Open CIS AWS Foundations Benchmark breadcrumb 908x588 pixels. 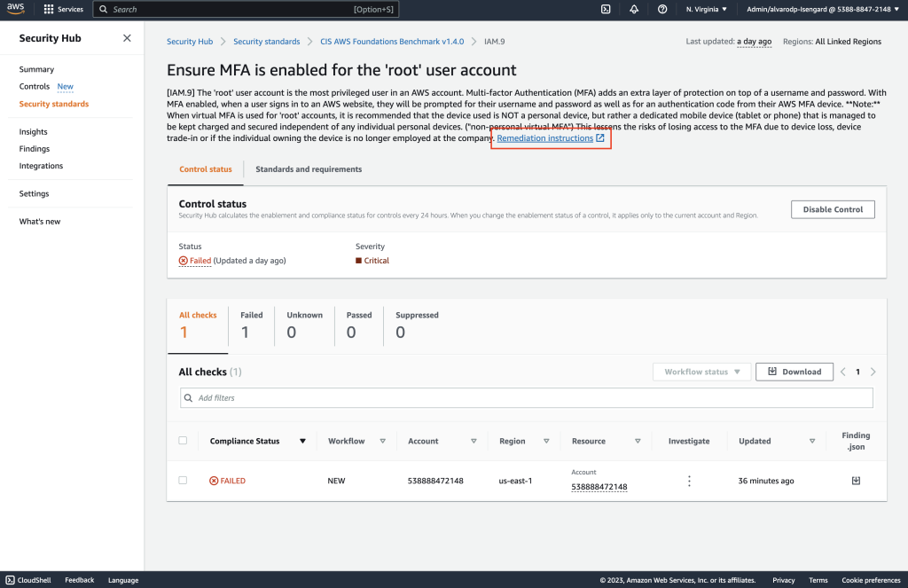(x=392, y=42)
